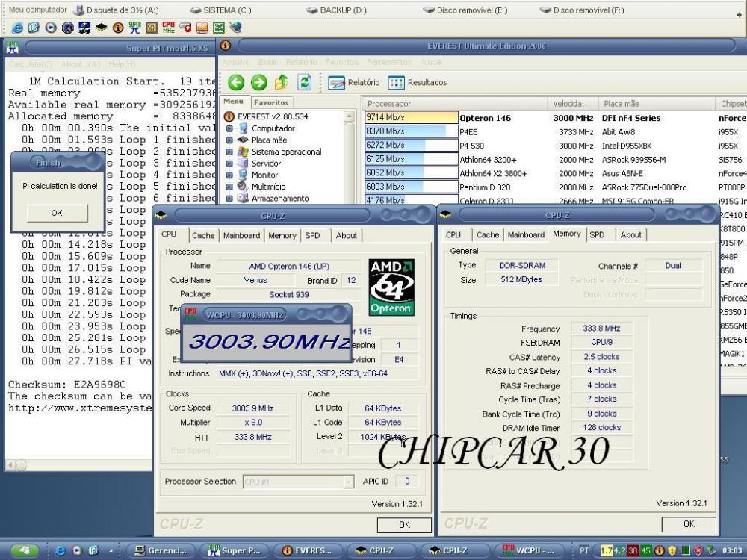This screenshot has height=560, width=747.
Task: Click the CPU MHz icon in top toolbar
Action: pos(168,28)
